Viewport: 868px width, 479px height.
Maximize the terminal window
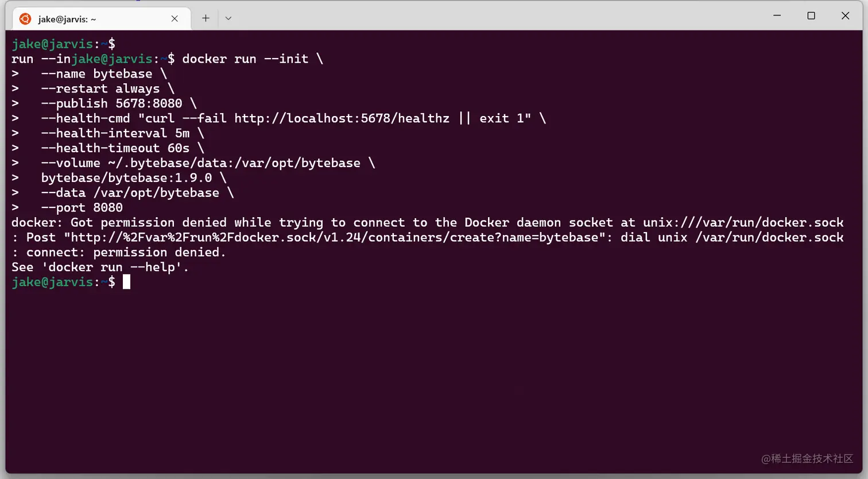click(x=811, y=16)
